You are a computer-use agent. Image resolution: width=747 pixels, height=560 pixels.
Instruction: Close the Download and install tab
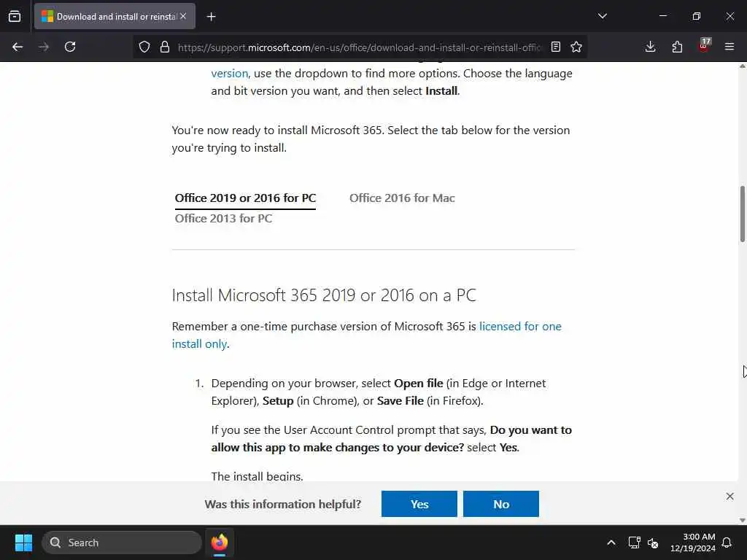183,16
